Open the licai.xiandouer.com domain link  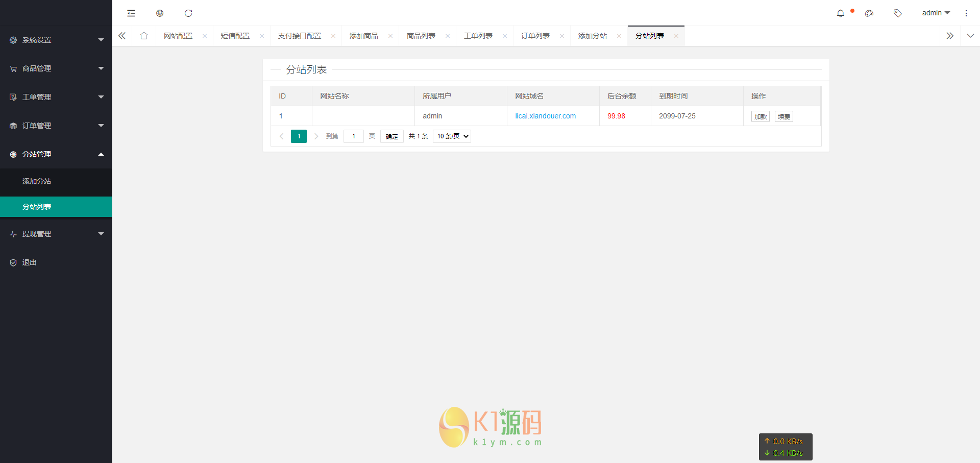[545, 116]
